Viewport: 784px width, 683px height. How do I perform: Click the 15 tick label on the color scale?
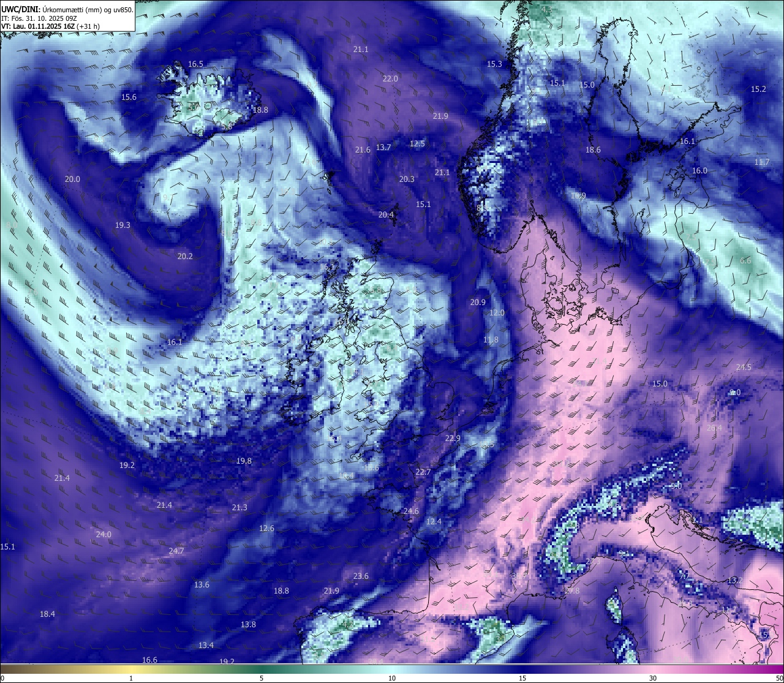pos(522,679)
